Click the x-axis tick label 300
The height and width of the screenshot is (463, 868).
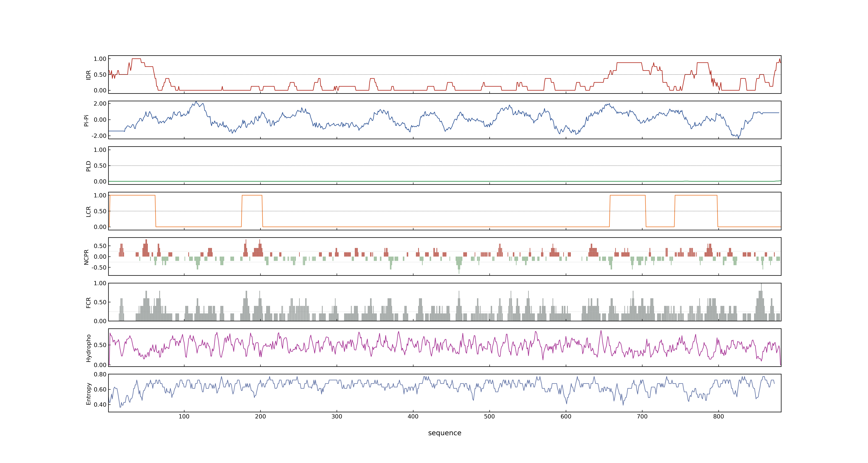(x=337, y=416)
